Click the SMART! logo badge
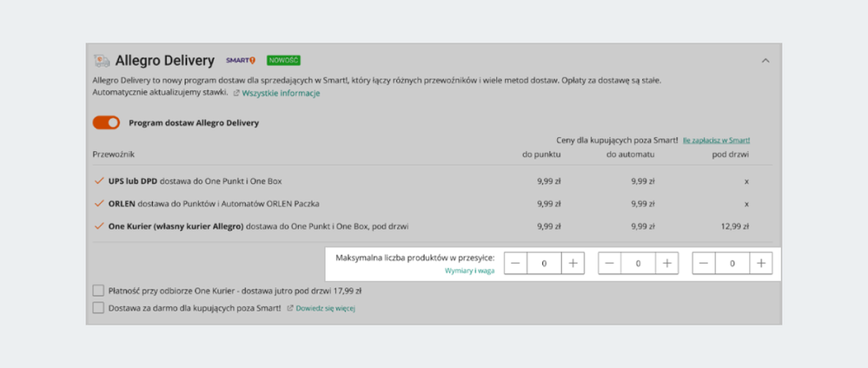Viewport: 868px width, 368px height. click(241, 61)
